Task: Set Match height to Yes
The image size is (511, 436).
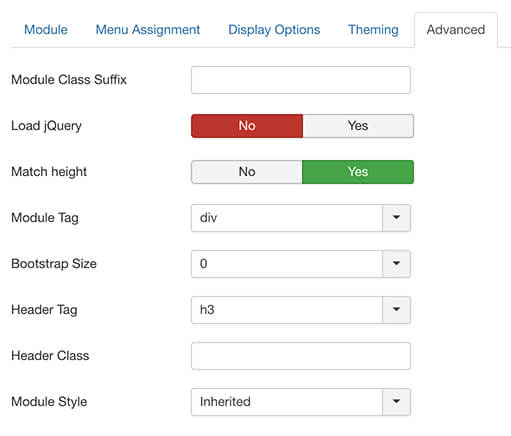Action: point(358,172)
